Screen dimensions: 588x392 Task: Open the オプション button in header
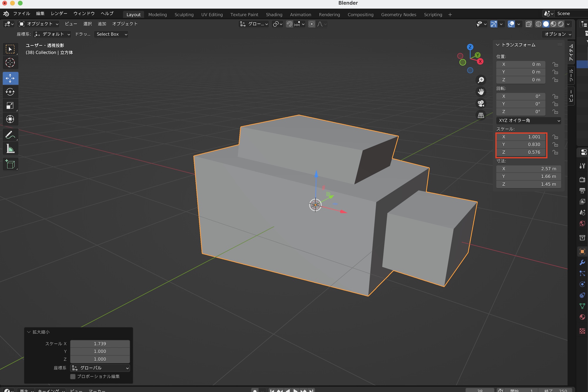557,34
